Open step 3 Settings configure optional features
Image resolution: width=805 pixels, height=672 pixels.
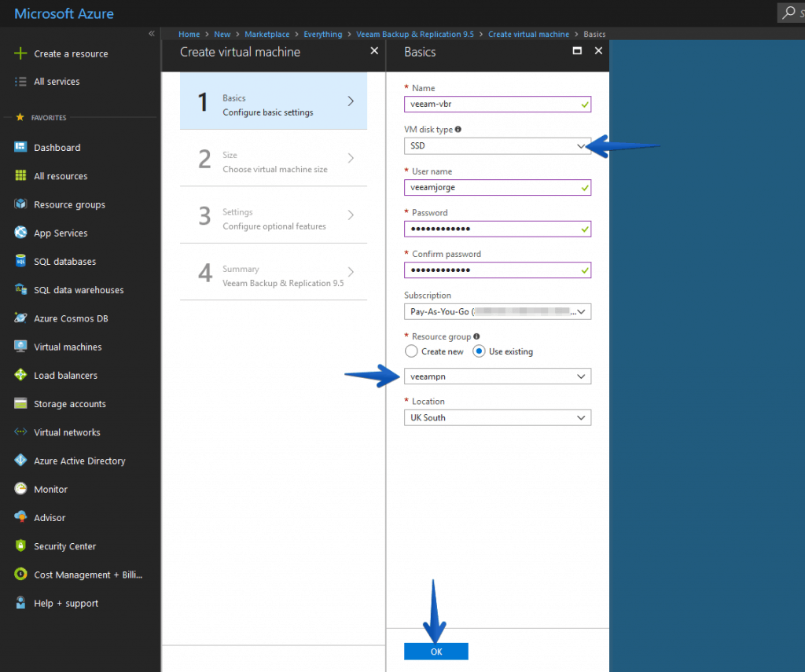(274, 215)
